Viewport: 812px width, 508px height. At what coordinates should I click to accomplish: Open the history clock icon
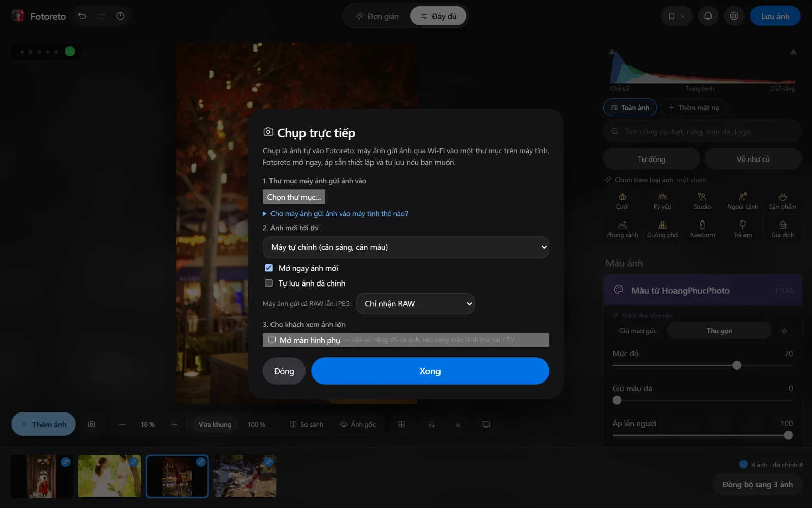(x=120, y=16)
